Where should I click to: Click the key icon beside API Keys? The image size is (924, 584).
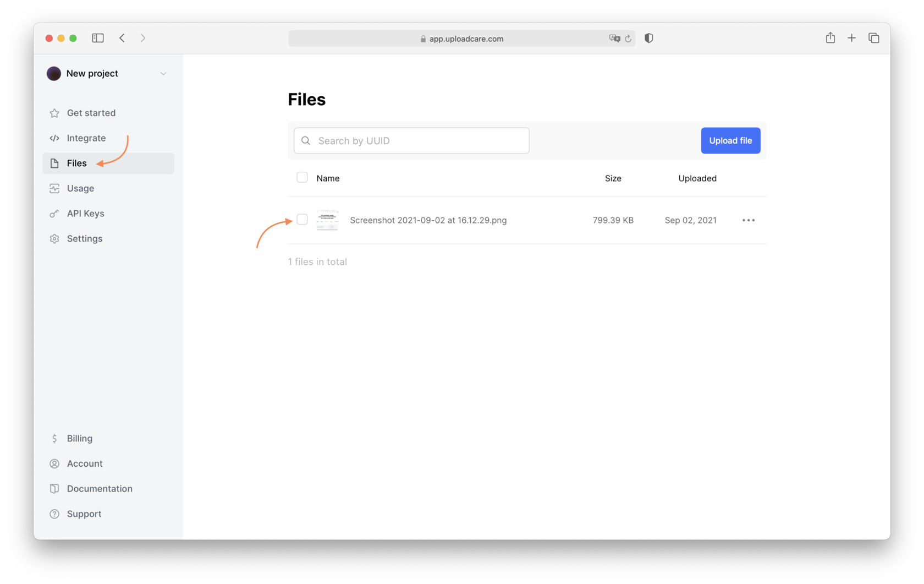click(54, 214)
